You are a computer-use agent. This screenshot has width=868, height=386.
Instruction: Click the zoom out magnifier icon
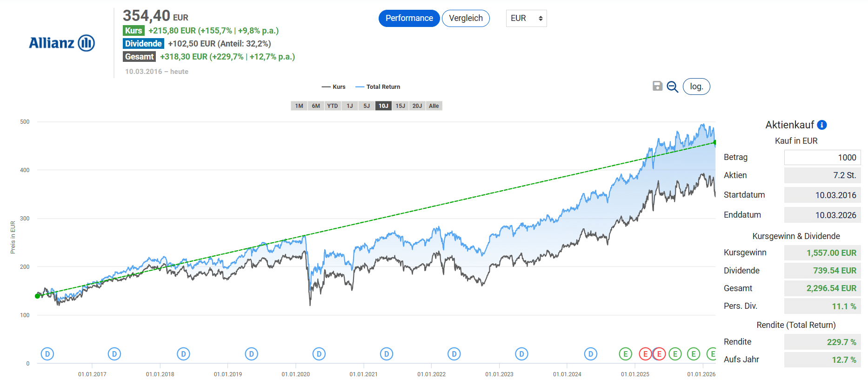[672, 87]
